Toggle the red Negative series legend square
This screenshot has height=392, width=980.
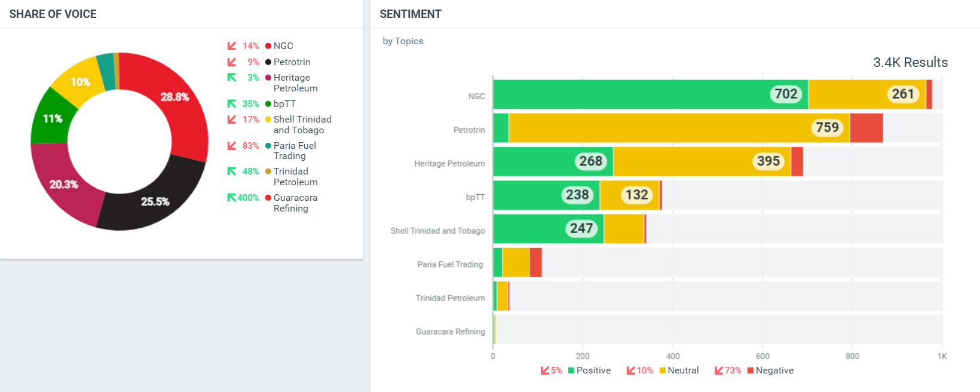coord(751,370)
